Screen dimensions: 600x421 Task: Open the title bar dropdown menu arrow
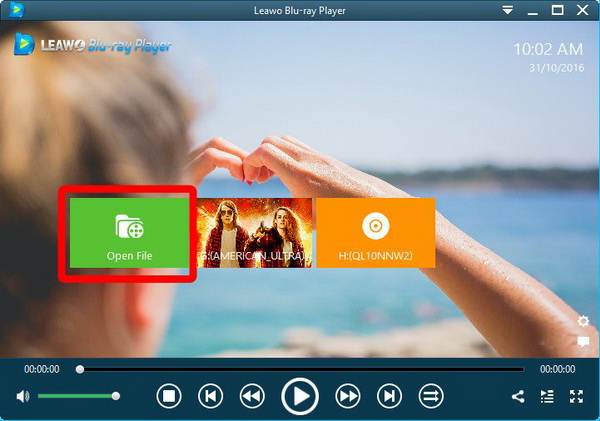pyautogui.click(x=508, y=10)
